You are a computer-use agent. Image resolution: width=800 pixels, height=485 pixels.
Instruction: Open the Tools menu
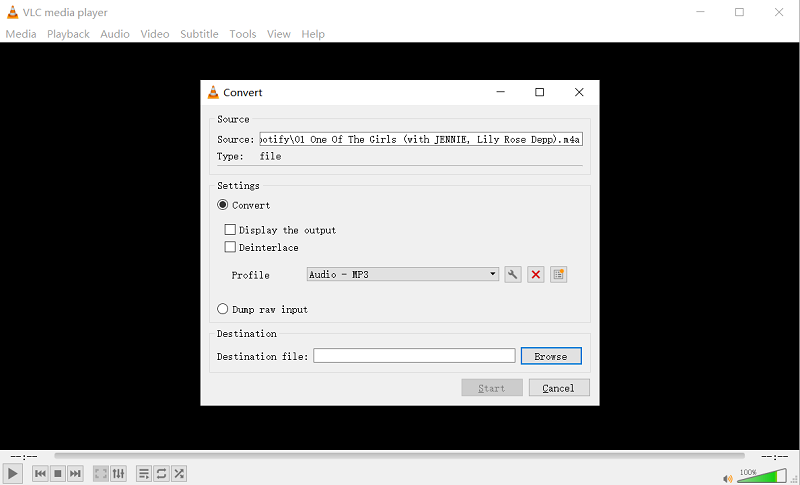(x=243, y=34)
